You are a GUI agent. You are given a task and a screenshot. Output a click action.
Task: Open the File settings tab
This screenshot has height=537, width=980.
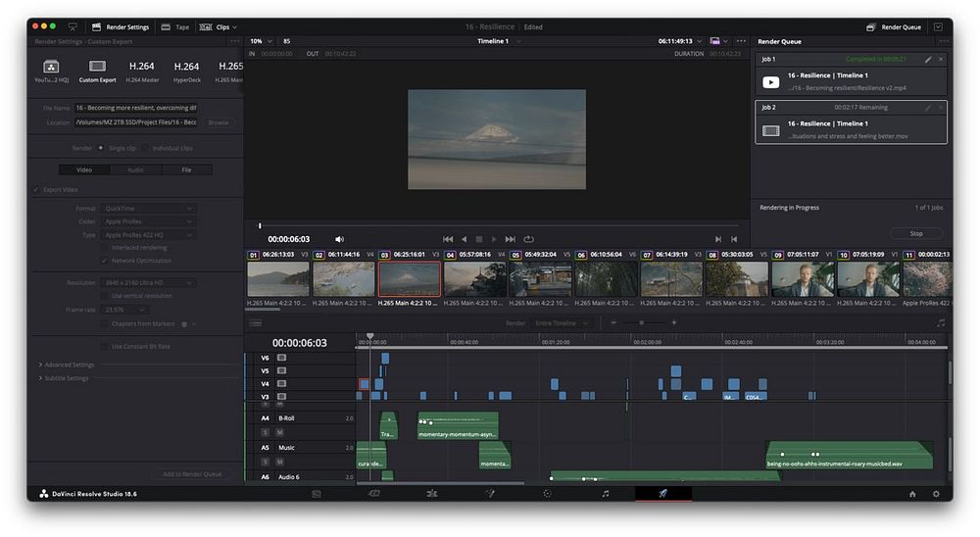(x=186, y=170)
